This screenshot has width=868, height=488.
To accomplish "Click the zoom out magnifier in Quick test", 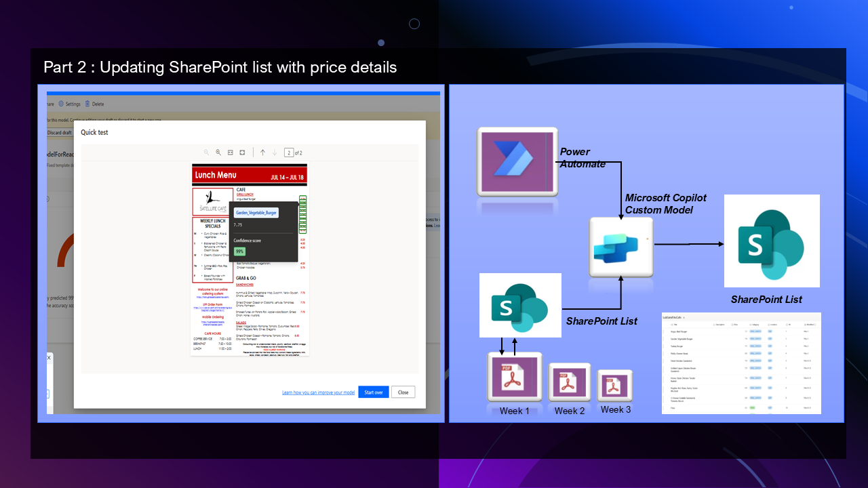I will coord(207,152).
